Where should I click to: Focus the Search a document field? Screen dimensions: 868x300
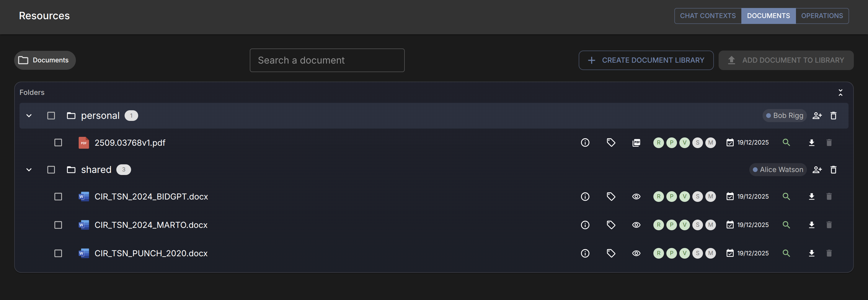click(x=327, y=60)
